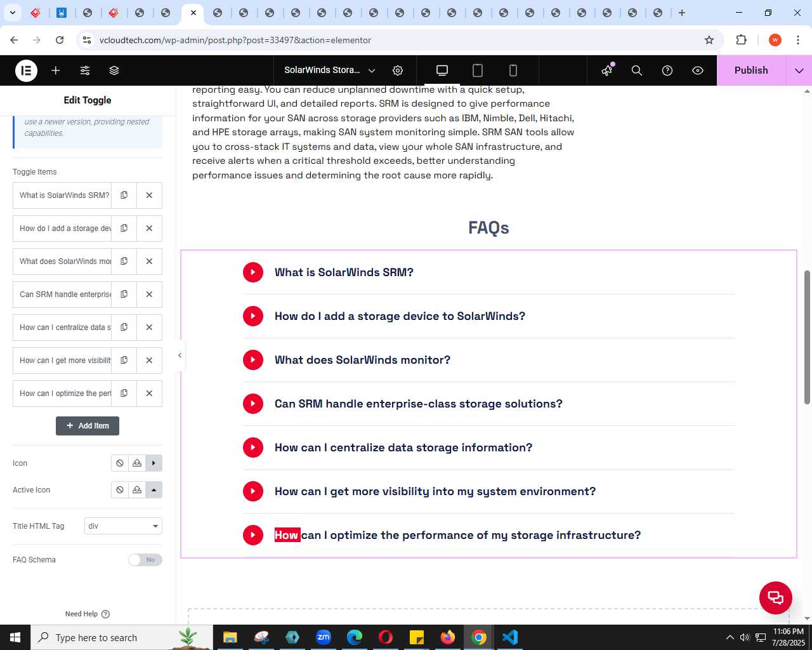
Task: Open What's New megaphone icon
Action: click(x=607, y=70)
